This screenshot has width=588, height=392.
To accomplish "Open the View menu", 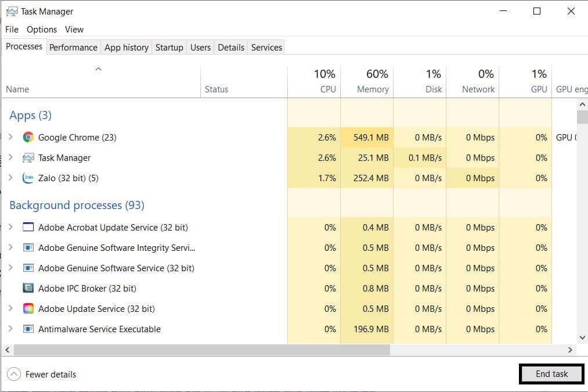I will (74, 29).
